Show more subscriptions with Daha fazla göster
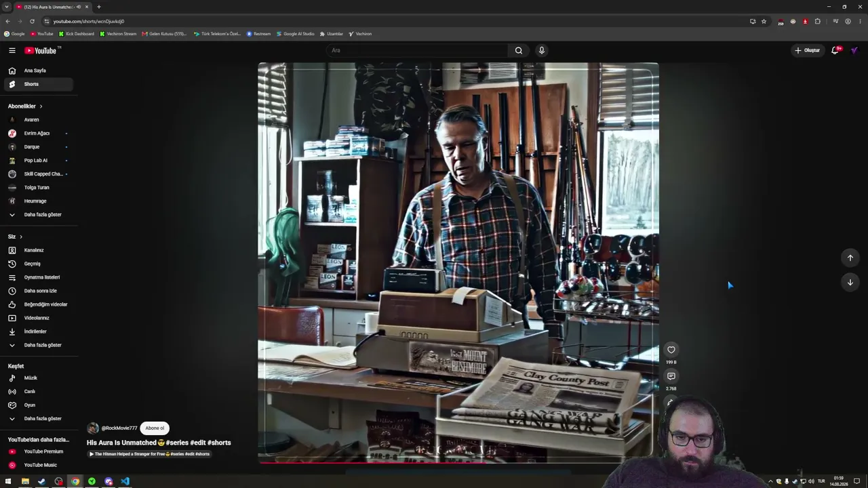Viewport: 868px width, 488px height. tap(38, 214)
